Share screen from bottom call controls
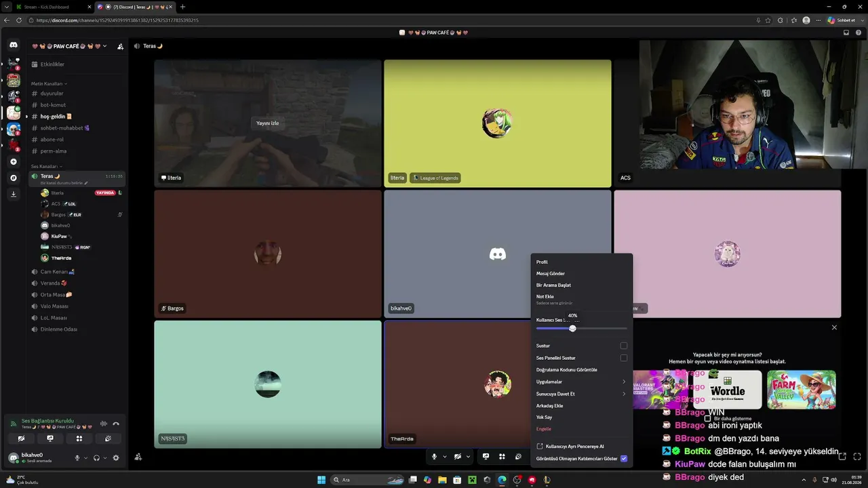 (x=486, y=457)
